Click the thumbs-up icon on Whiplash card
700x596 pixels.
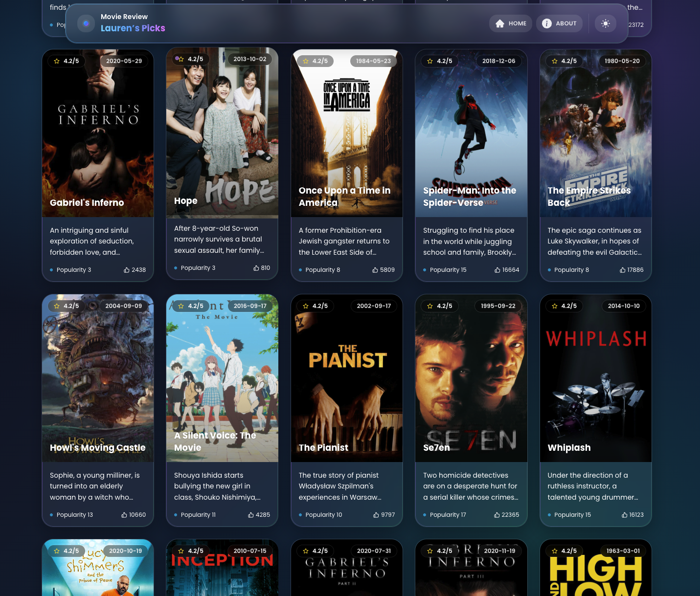coord(625,515)
